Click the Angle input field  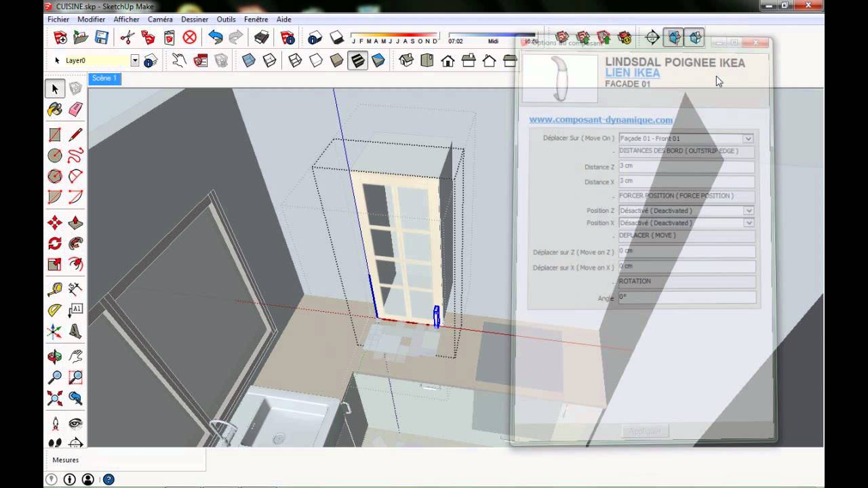[x=686, y=298]
